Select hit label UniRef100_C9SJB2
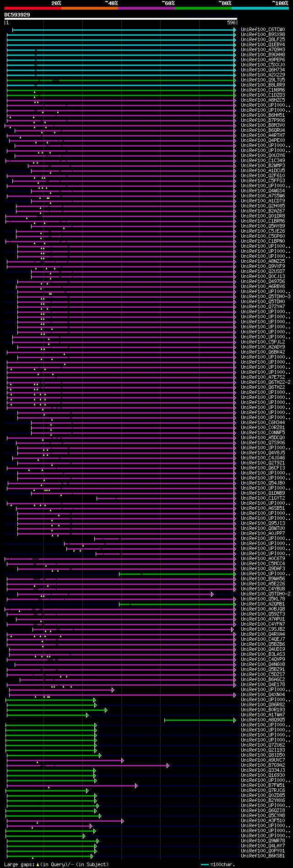 click(x=263, y=629)
